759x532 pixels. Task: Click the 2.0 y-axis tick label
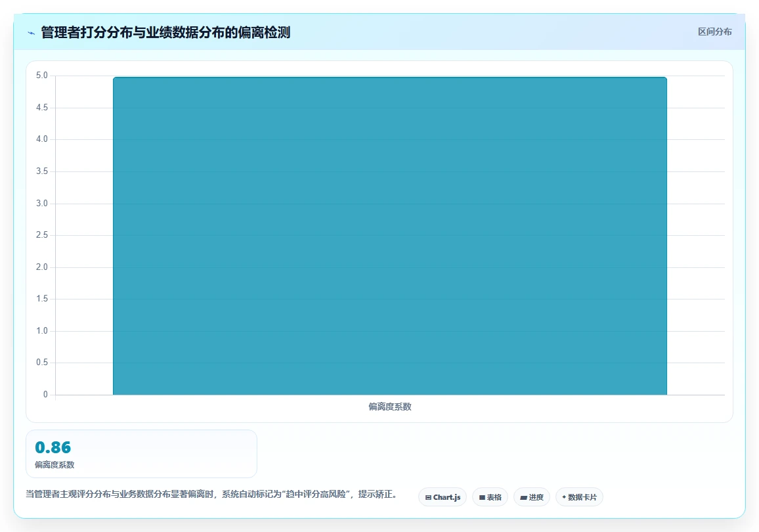click(42, 267)
